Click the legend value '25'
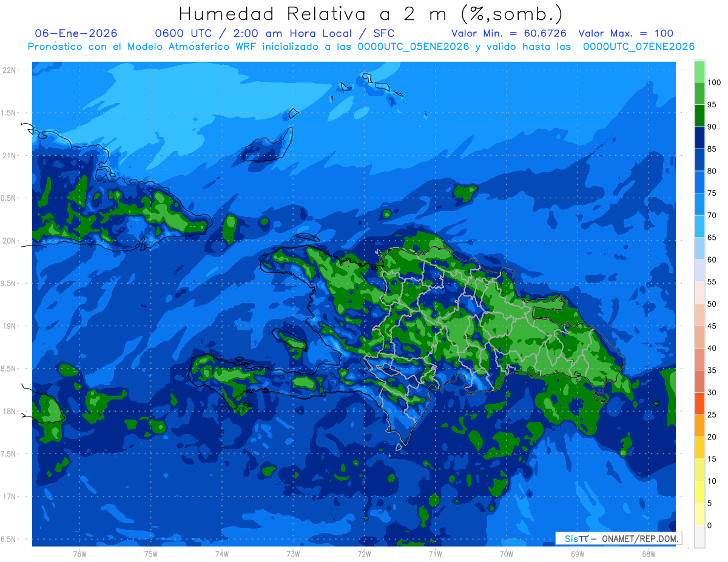Viewport: 728px width, 562px height. pyautogui.click(x=712, y=415)
